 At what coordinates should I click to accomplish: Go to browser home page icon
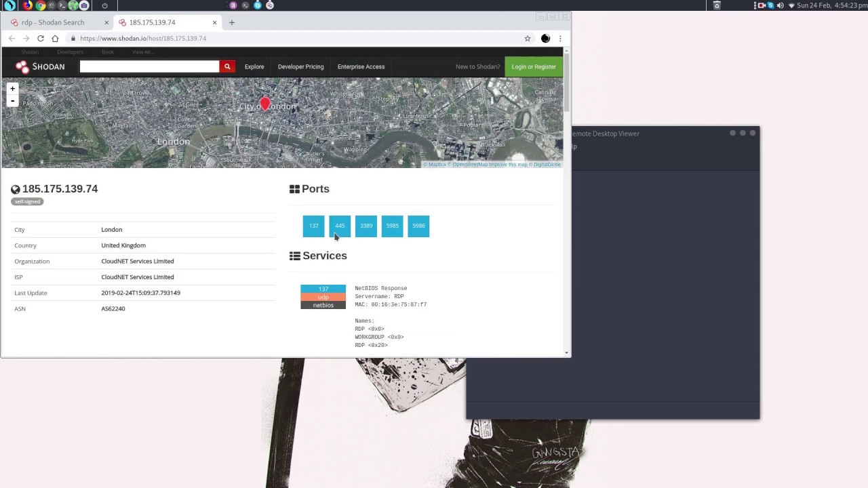point(55,39)
